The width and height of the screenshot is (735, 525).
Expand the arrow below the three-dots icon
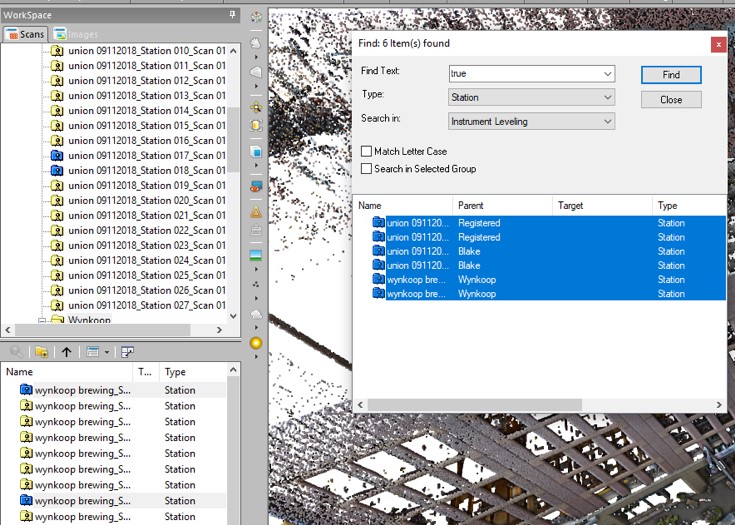[256, 298]
